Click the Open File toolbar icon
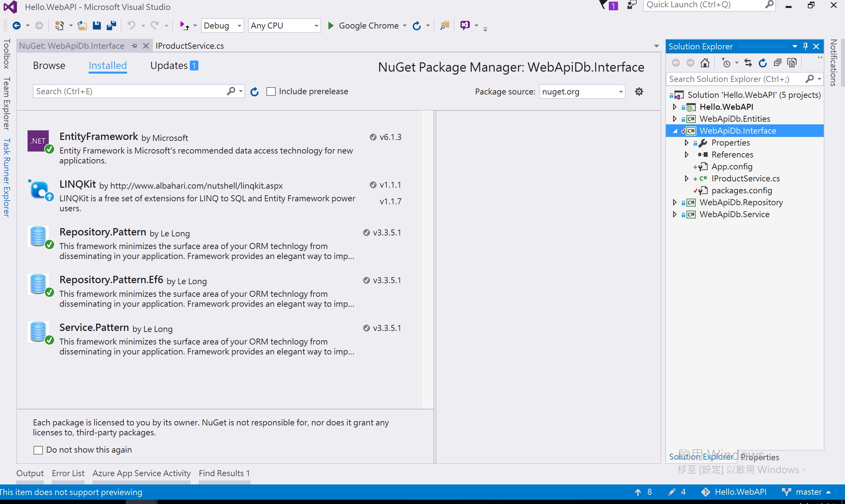Image resolution: width=845 pixels, height=504 pixels. click(82, 26)
